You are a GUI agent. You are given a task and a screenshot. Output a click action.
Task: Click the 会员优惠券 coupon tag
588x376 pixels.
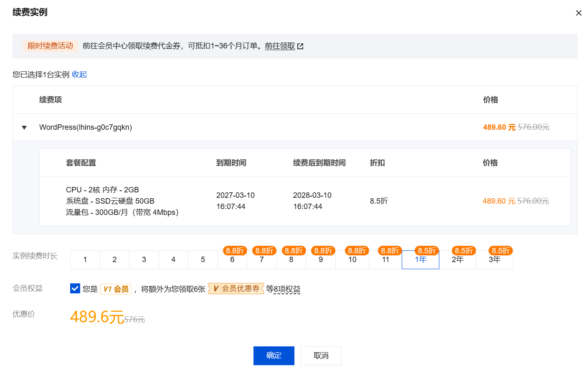[236, 288]
